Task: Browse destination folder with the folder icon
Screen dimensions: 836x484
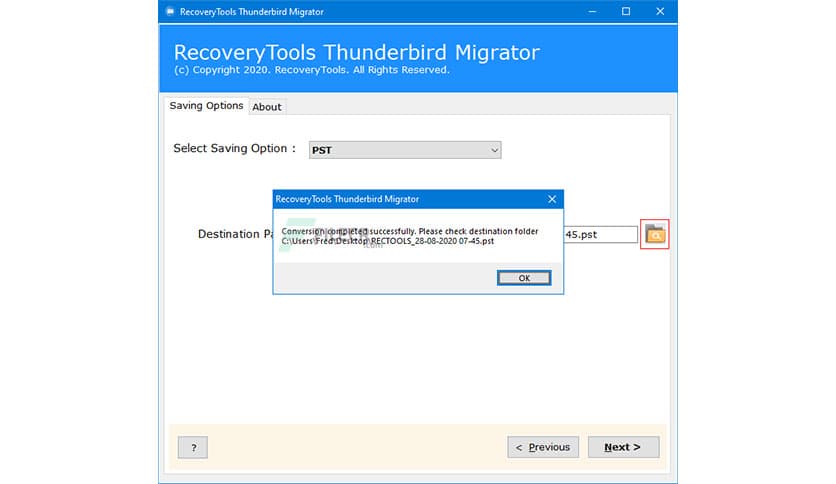Action: pyautogui.click(x=655, y=234)
